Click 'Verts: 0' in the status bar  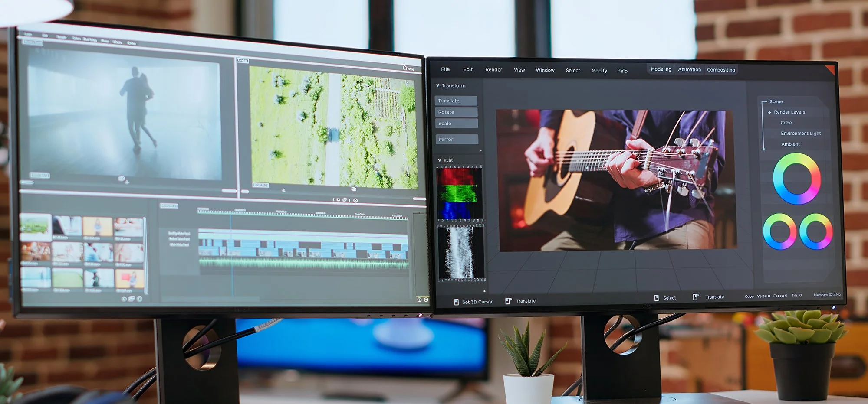763,296
